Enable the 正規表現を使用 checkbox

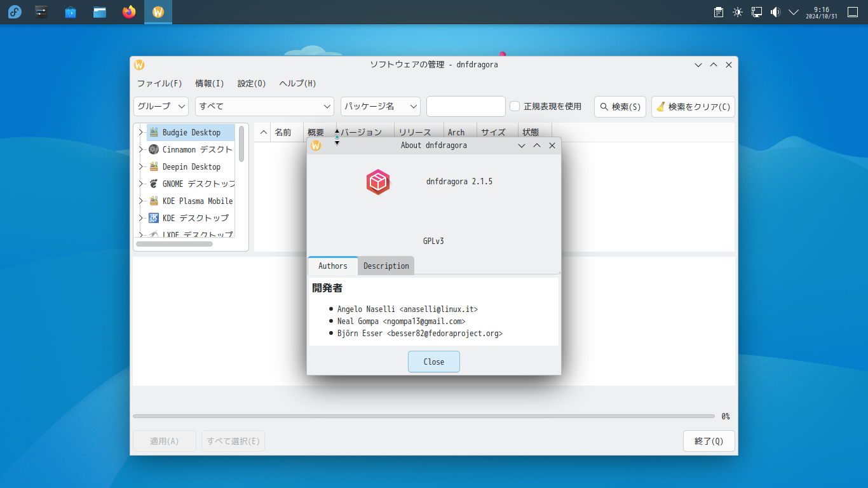click(515, 107)
